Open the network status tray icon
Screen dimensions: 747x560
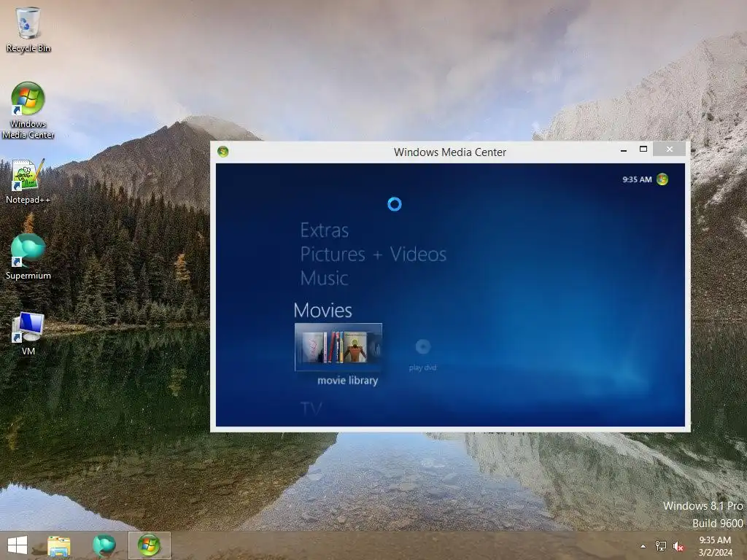661,546
